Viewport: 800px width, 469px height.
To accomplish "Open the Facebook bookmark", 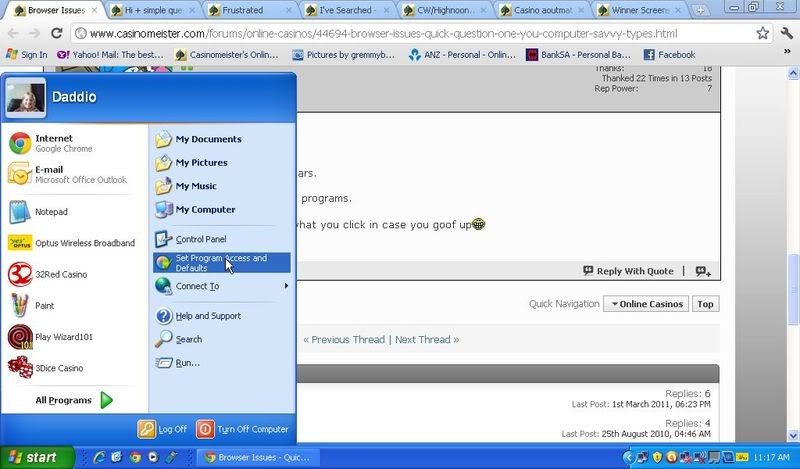I will tap(669, 55).
